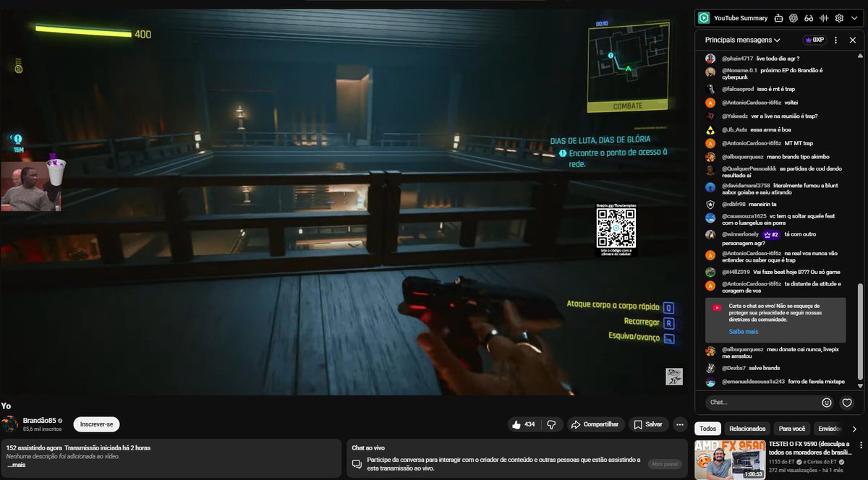
Task: Click the video title Yo
Action: click(x=6, y=406)
